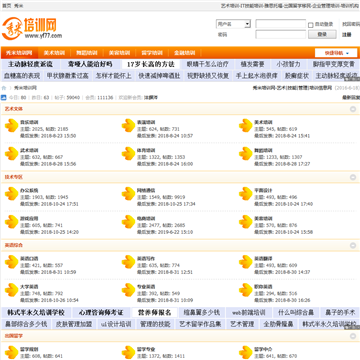
Task: Click forum icon with 748 topics
Action: (11, 290)
